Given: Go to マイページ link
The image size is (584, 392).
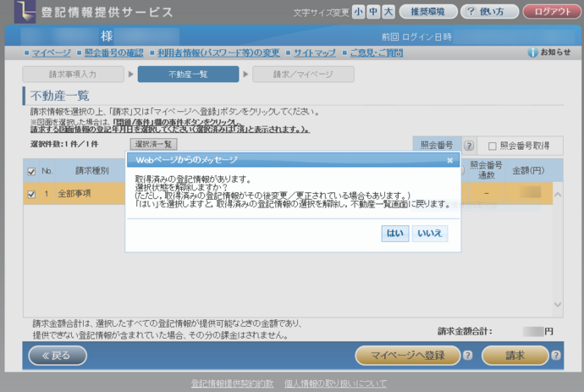Looking at the screenshot, I should (52, 52).
